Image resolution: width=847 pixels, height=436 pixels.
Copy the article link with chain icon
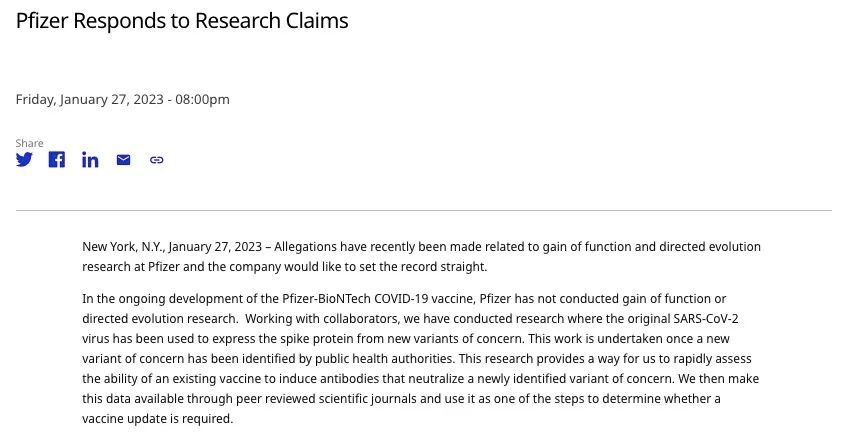click(156, 160)
